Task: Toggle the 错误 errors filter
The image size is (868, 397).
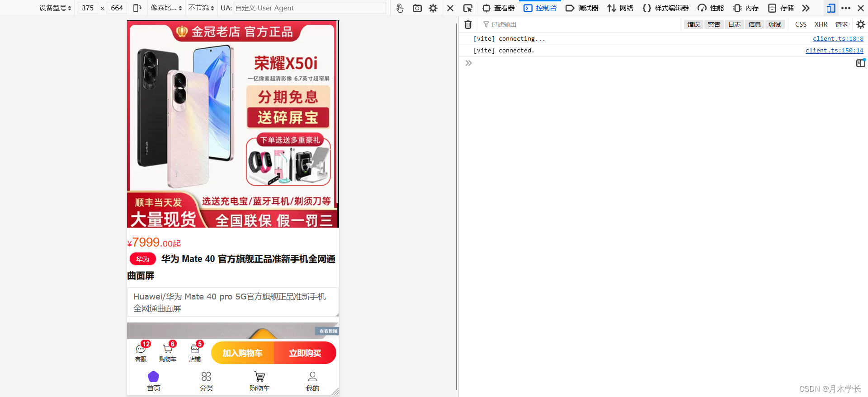Action: (x=693, y=24)
